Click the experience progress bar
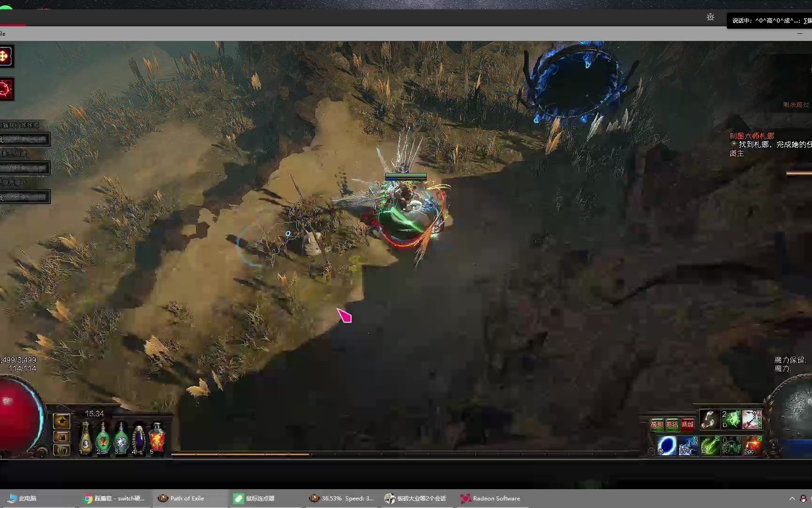 406,454
